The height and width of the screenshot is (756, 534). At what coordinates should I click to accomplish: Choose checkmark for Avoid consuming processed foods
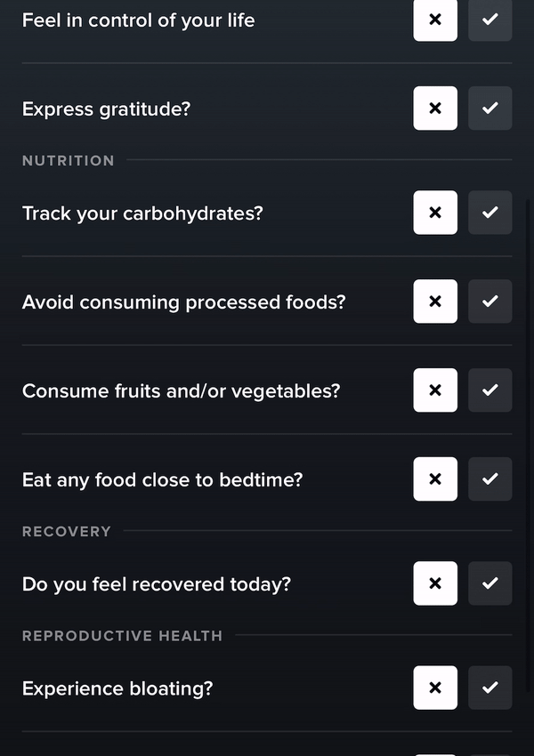(489, 302)
